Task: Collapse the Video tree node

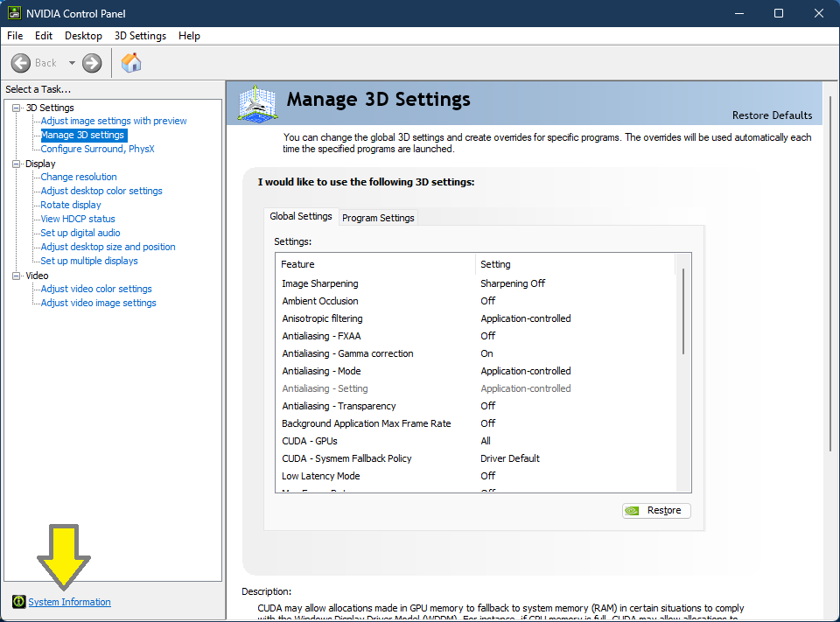Action: point(16,276)
